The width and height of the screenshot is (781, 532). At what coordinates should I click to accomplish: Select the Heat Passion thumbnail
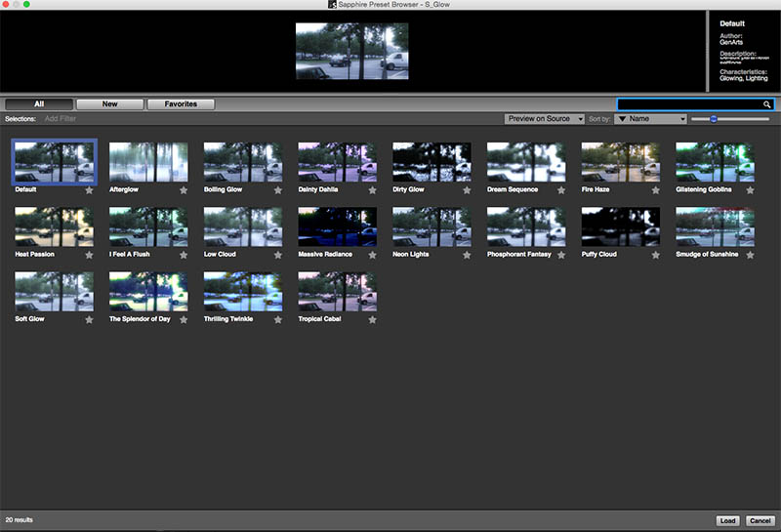54,226
